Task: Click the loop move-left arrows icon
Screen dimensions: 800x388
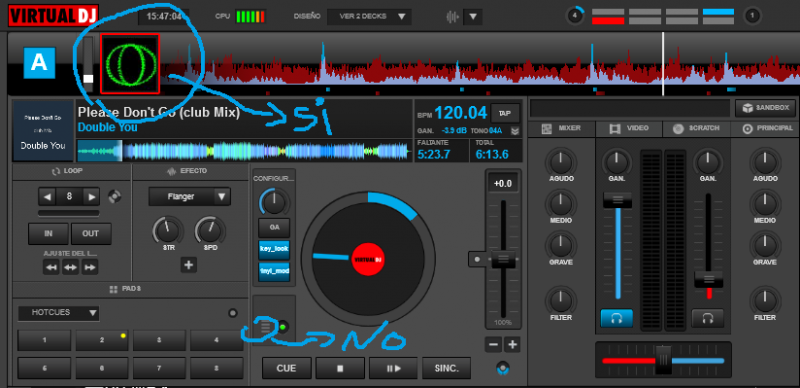Action: pos(51,267)
